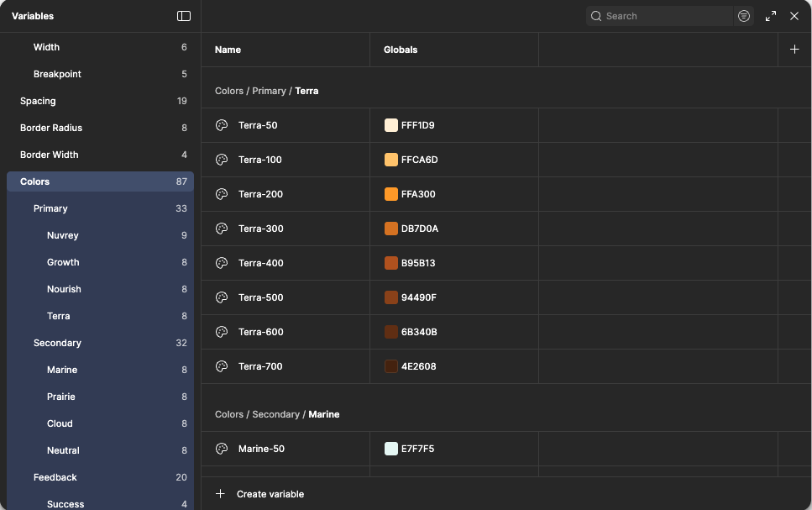The width and height of the screenshot is (812, 510).
Task: Open the 6B340B color swatch
Action: pos(391,332)
